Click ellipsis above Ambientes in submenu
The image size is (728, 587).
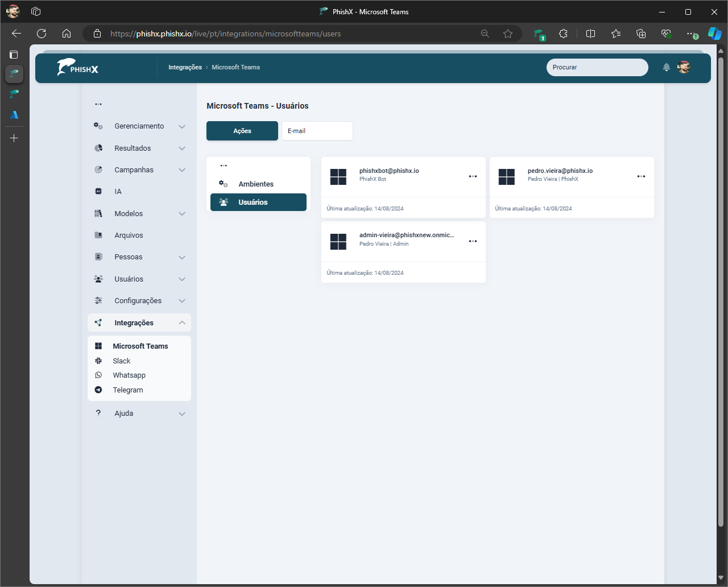point(224,166)
